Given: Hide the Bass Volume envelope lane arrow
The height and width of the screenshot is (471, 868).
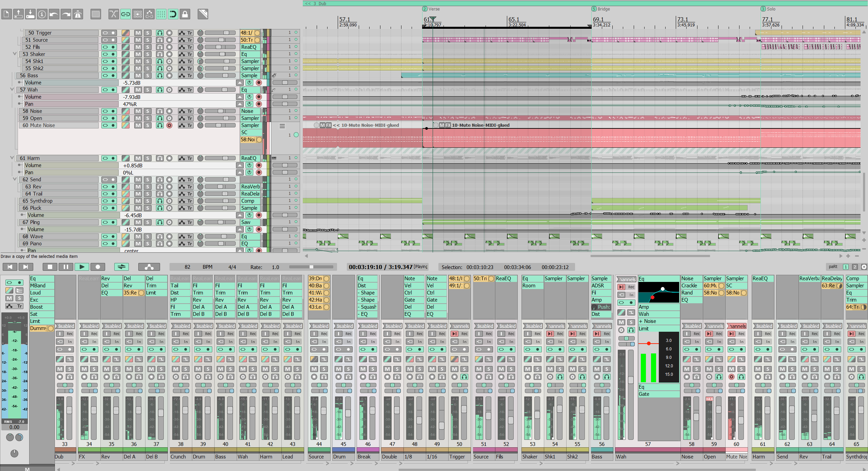Looking at the screenshot, I should click(240, 83).
